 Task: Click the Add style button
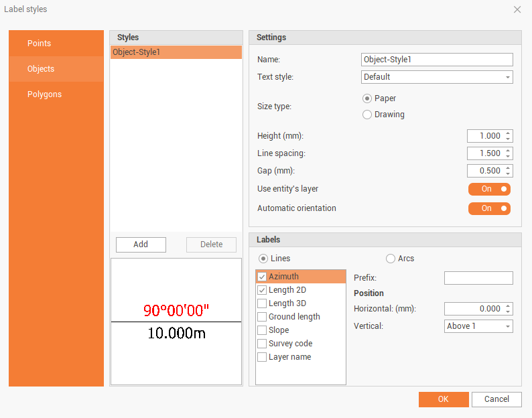point(141,245)
